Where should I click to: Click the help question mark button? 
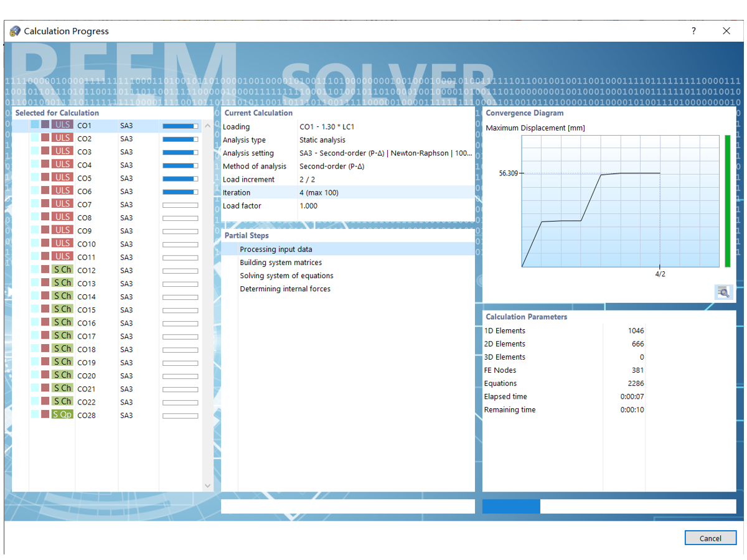(x=693, y=30)
